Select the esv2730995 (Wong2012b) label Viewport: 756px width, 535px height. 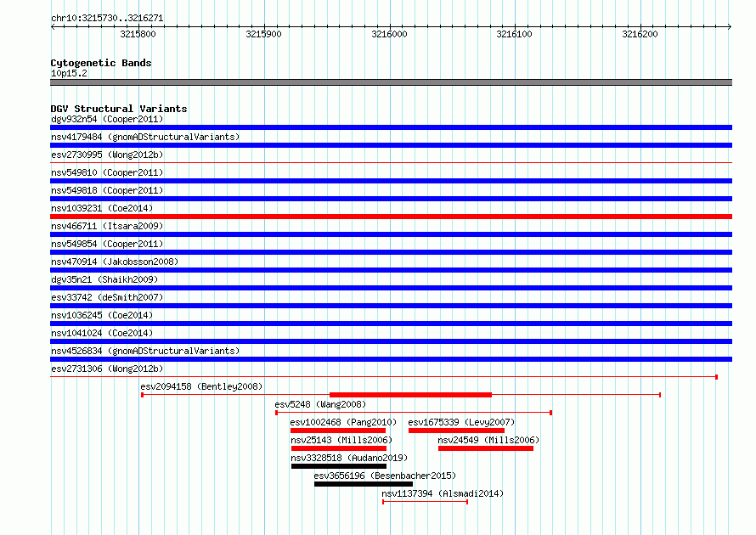(107, 155)
